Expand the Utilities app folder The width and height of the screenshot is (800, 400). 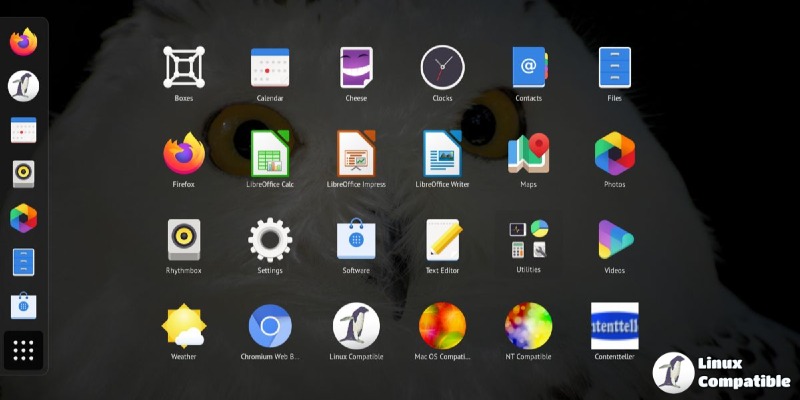coord(528,240)
